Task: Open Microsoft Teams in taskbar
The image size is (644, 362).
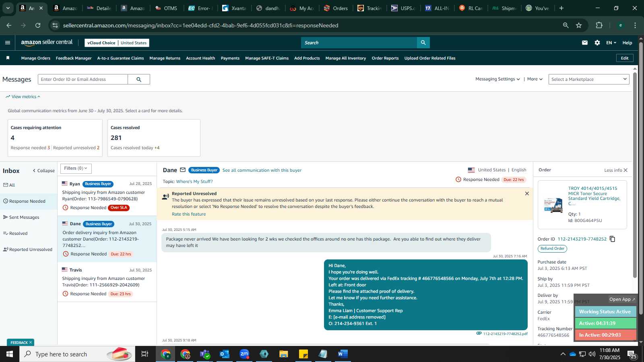Action: [x=205, y=354]
